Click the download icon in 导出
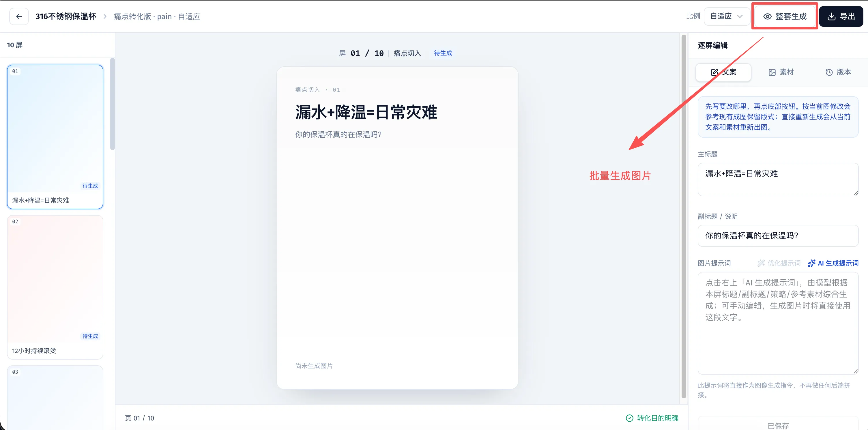The image size is (868, 430). click(x=831, y=16)
